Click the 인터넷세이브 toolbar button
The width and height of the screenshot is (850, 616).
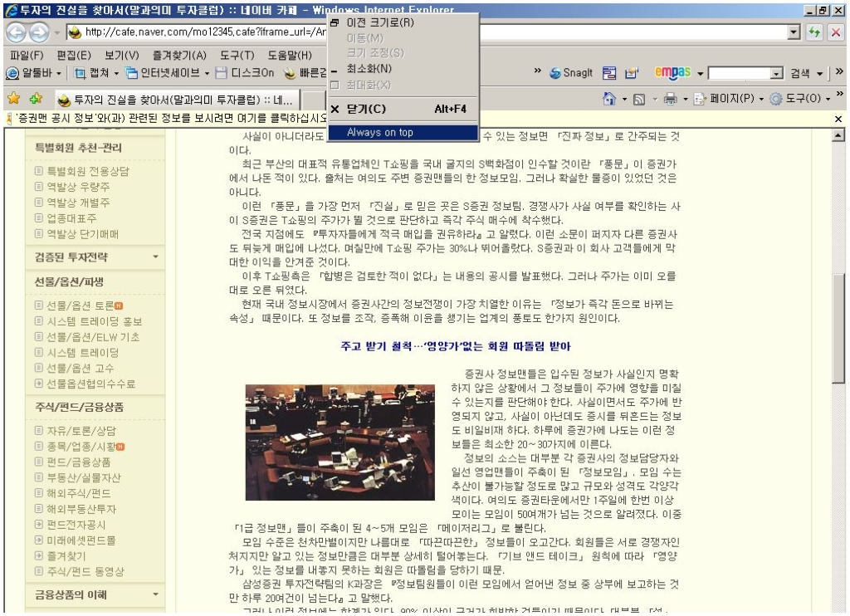tap(164, 73)
